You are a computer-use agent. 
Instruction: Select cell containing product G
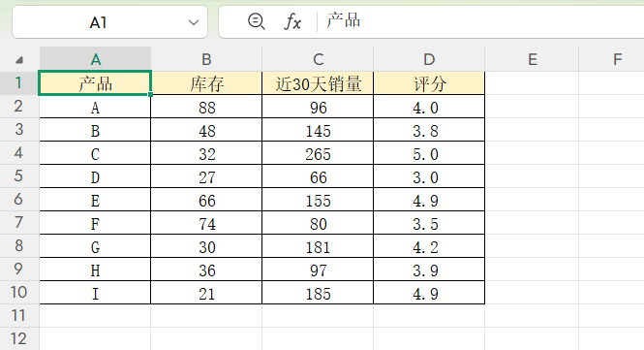coord(95,246)
